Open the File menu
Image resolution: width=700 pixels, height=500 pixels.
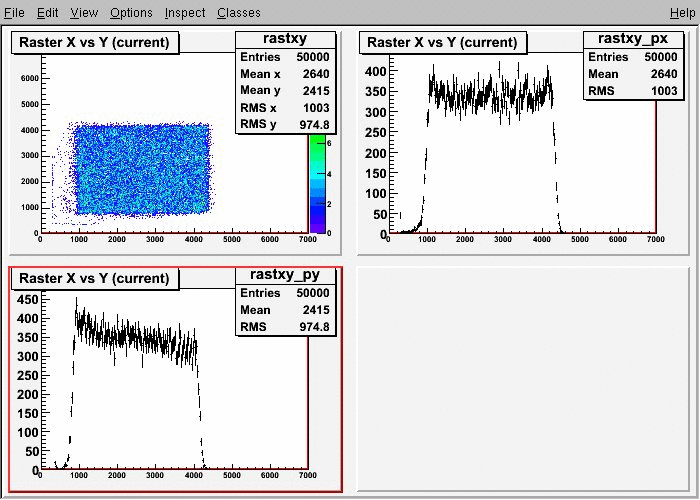14,12
